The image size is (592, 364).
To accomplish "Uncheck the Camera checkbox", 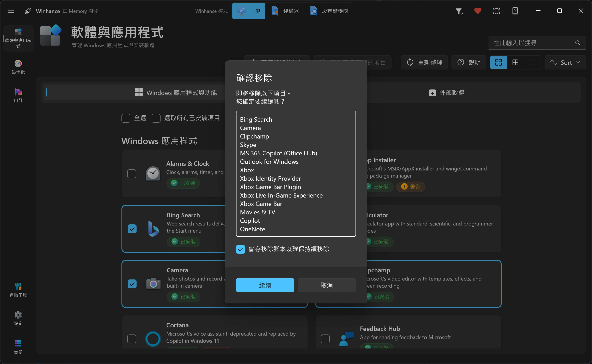I will click(132, 284).
